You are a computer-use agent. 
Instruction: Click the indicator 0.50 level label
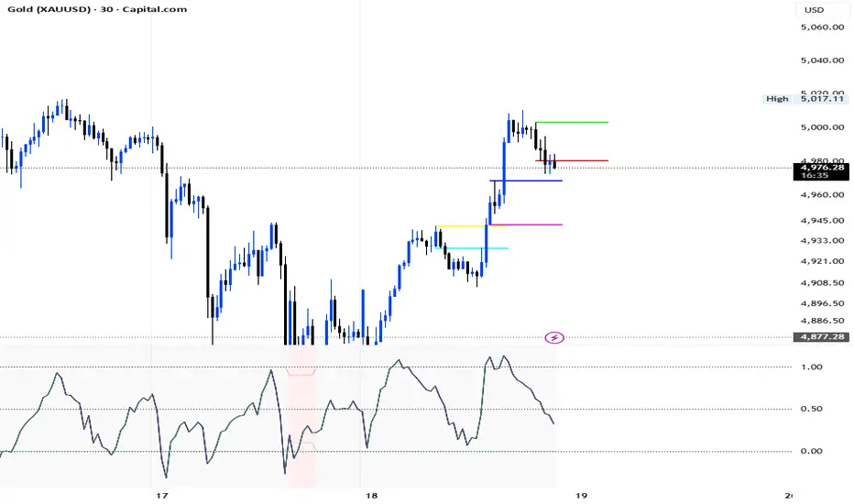pos(812,409)
